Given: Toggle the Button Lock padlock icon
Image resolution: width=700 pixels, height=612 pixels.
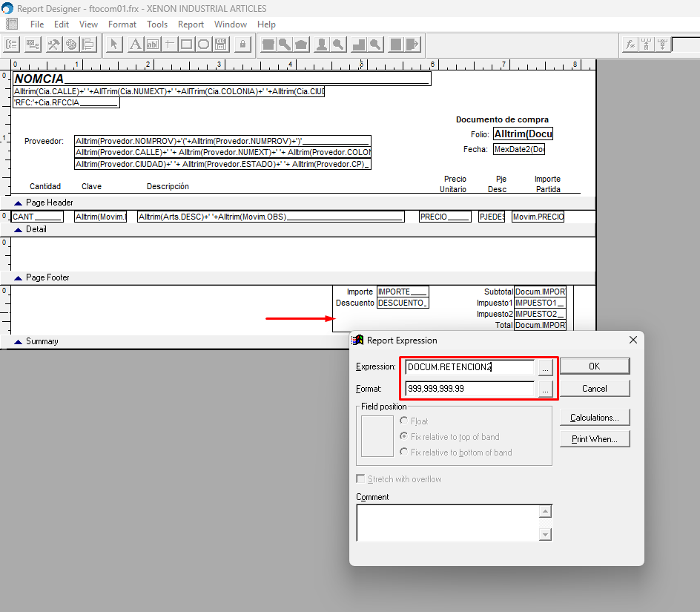Looking at the screenshot, I should 243,45.
